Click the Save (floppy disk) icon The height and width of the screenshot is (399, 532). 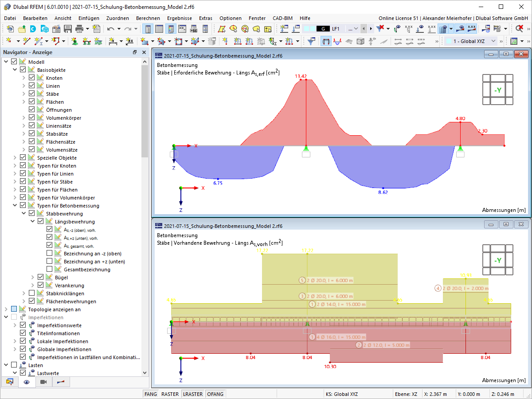click(x=68, y=29)
